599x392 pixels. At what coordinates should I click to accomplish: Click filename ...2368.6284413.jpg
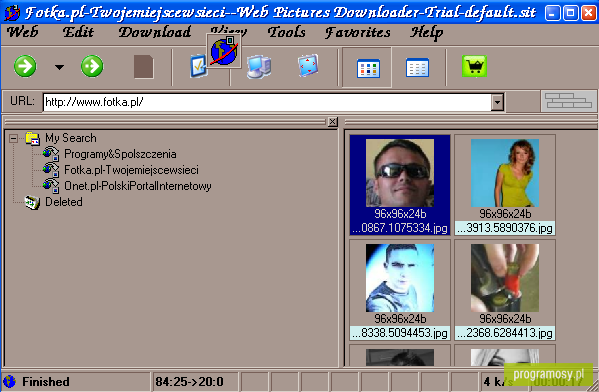(505, 333)
